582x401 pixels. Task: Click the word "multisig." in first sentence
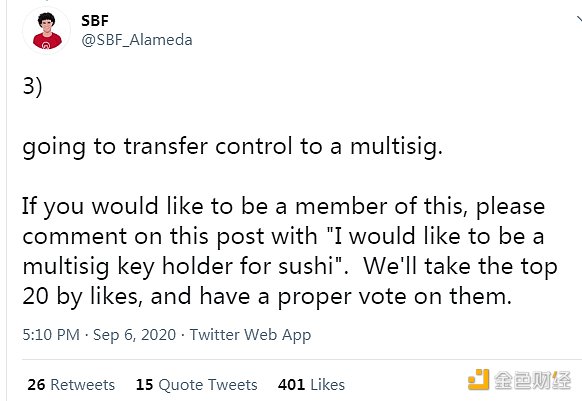(396, 147)
